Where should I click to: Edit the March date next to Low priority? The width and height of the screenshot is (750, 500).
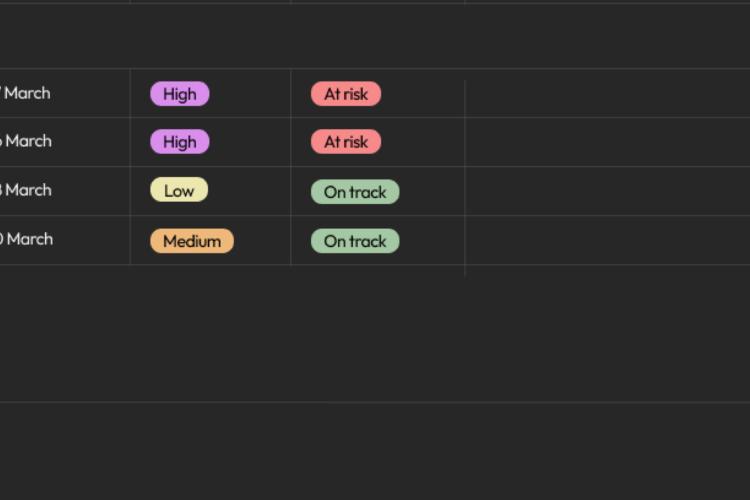pyautogui.click(x=27, y=190)
